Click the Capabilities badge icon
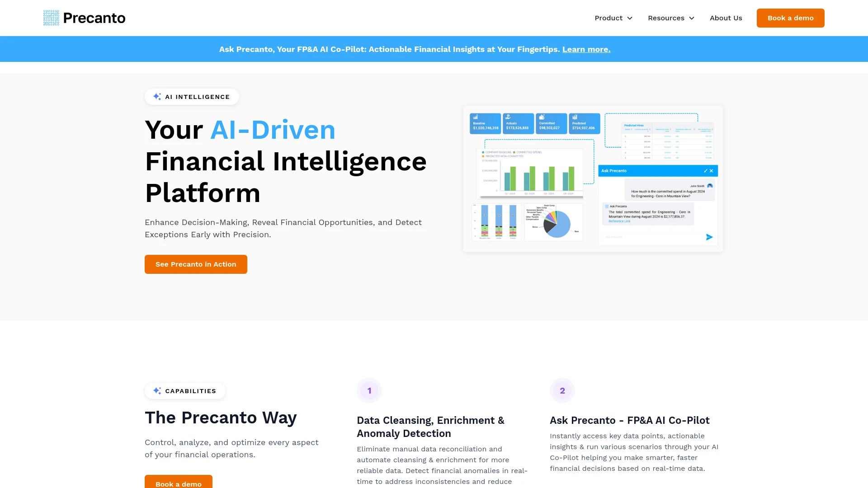Viewport: 868px width, 488px height. pyautogui.click(x=157, y=391)
